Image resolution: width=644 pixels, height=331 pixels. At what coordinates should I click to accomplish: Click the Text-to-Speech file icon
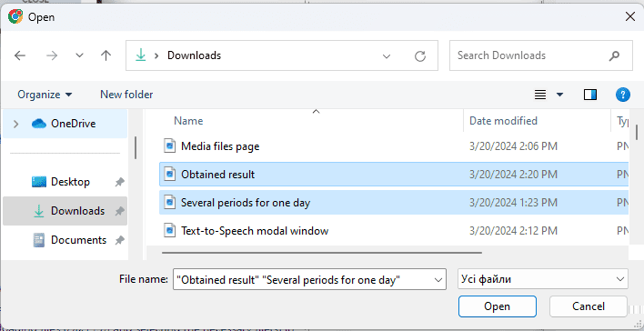click(169, 231)
